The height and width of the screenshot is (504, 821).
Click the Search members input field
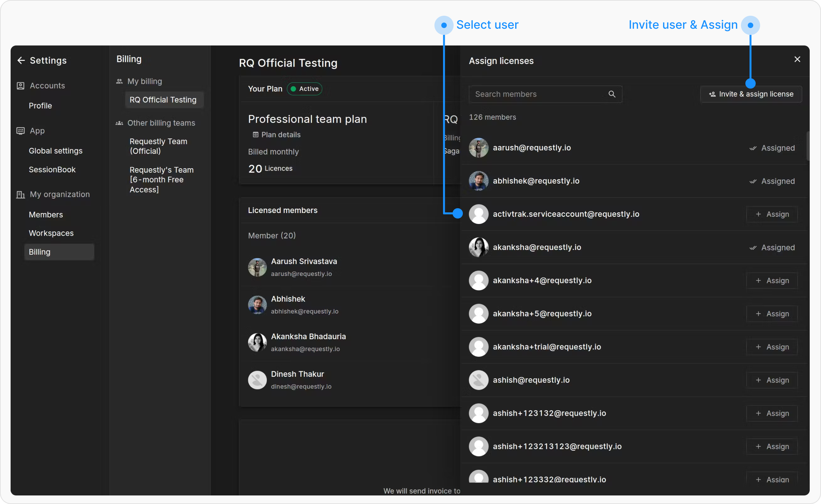539,94
